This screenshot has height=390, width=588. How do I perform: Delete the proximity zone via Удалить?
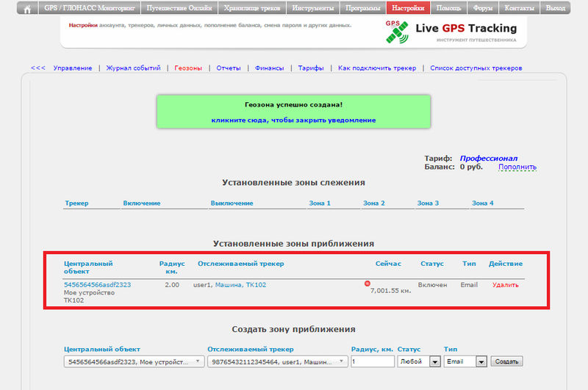(505, 285)
